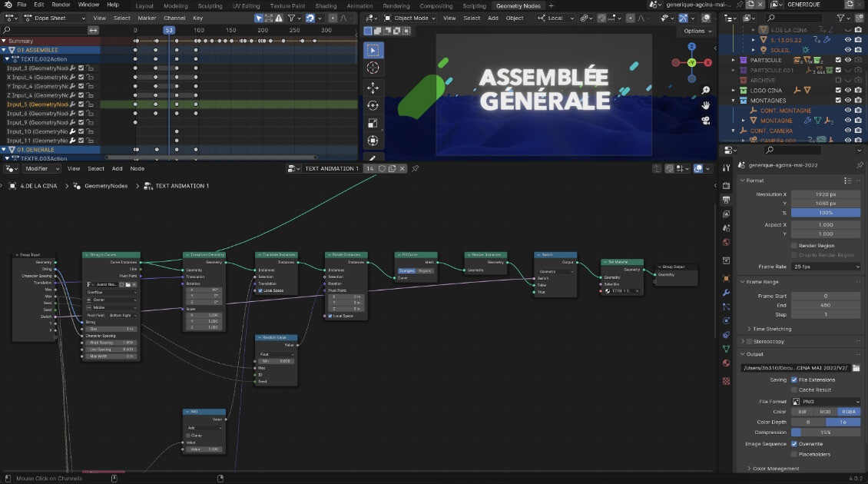This screenshot has width=868, height=484.
Task: Toggle camera view with the camera icon
Action: pos(706,120)
